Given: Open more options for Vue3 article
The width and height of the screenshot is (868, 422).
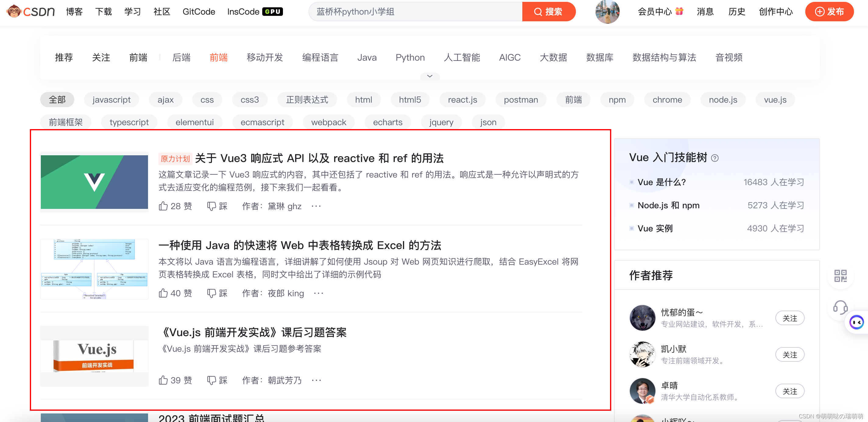Looking at the screenshot, I should (316, 206).
